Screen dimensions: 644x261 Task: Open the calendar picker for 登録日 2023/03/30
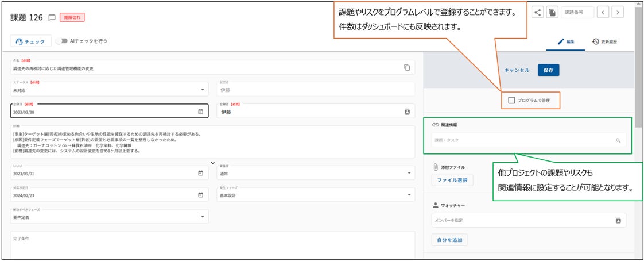point(201,112)
